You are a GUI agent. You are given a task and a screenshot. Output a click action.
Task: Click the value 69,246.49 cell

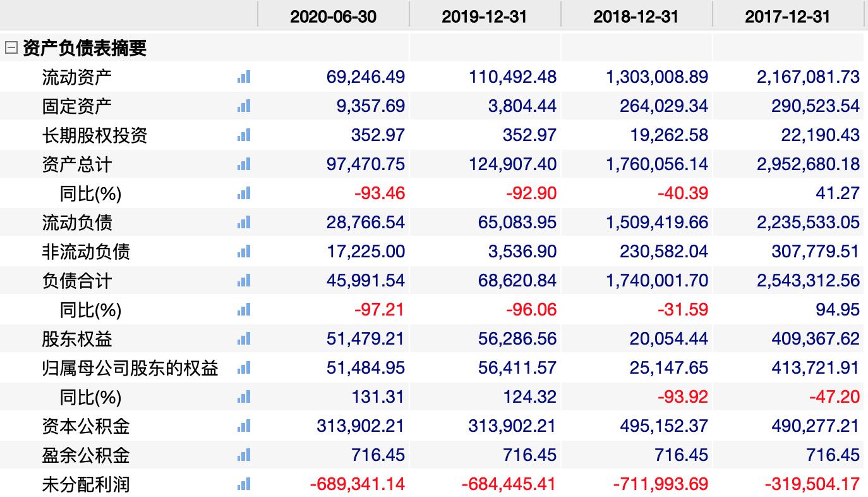pos(366,77)
